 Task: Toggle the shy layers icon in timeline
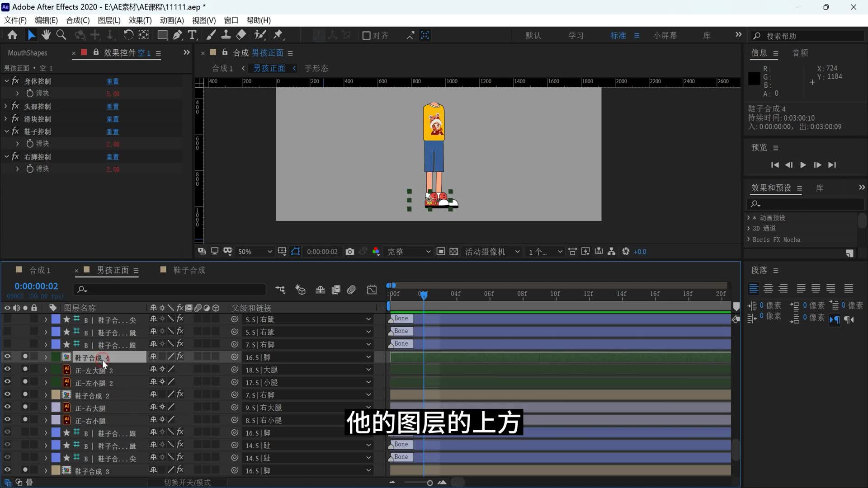pos(320,290)
